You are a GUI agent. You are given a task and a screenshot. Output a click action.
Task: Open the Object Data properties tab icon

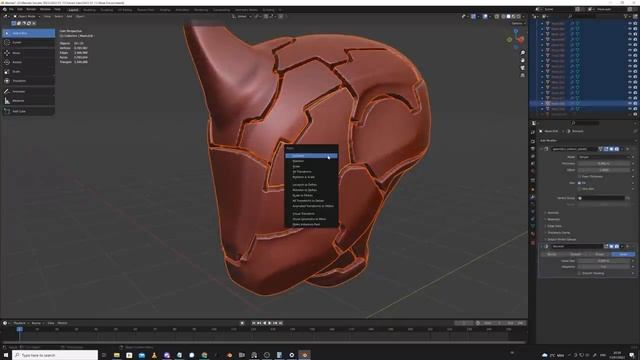pos(533,226)
